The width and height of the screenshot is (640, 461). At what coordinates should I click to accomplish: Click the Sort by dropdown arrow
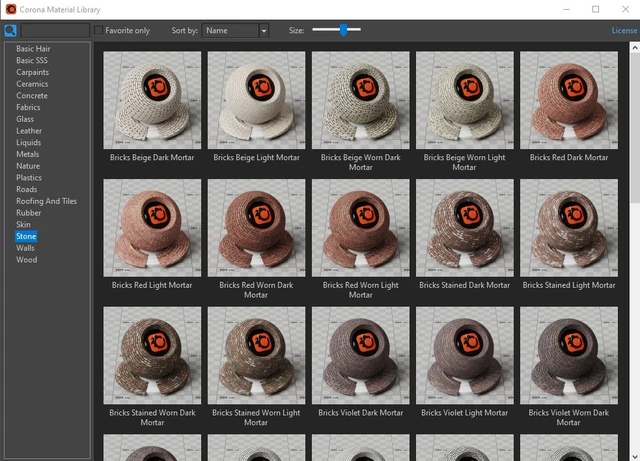pos(264,31)
